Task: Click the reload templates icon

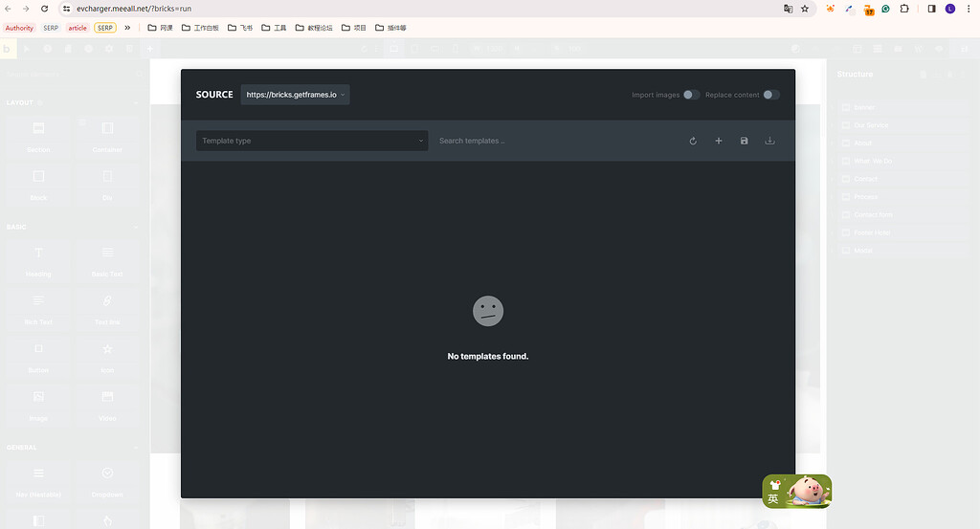Action: (x=693, y=141)
